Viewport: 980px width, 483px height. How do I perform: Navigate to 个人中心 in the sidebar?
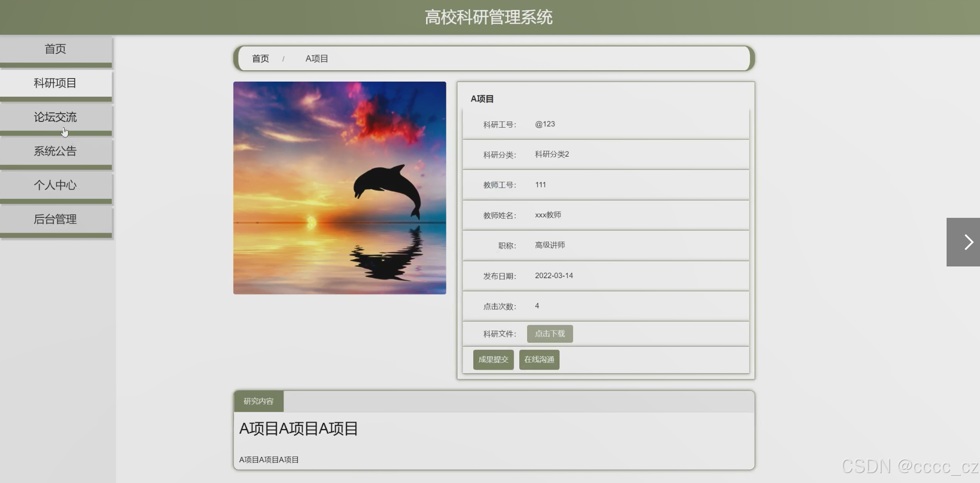click(56, 185)
